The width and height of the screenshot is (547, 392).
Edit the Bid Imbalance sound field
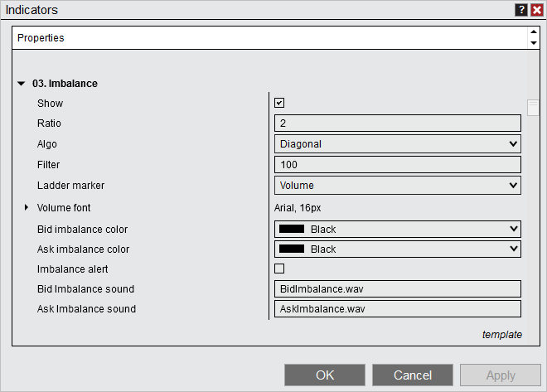click(x=397, y=288)
